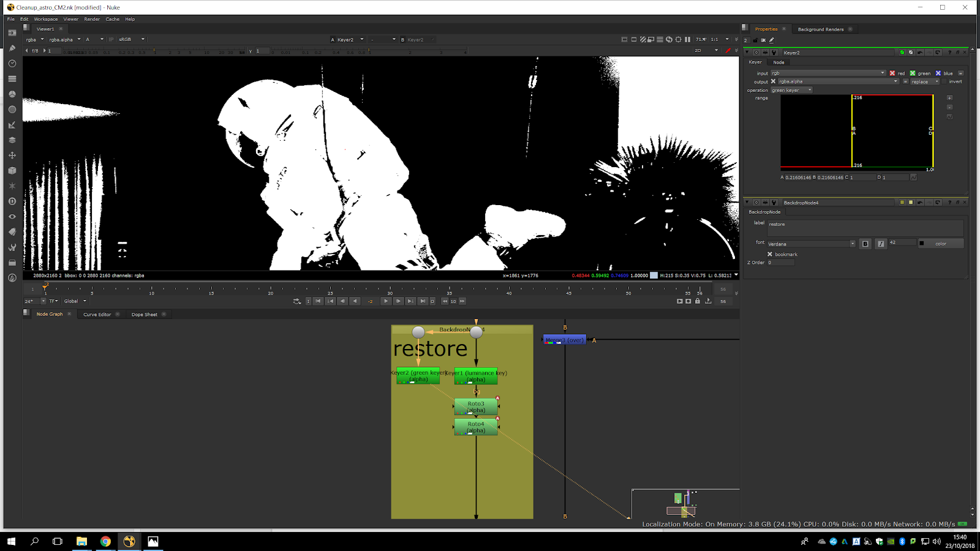Open the Views eye icon menu
Image resolution: width=980 pixels, height=551 pixels.
[12, 217]
